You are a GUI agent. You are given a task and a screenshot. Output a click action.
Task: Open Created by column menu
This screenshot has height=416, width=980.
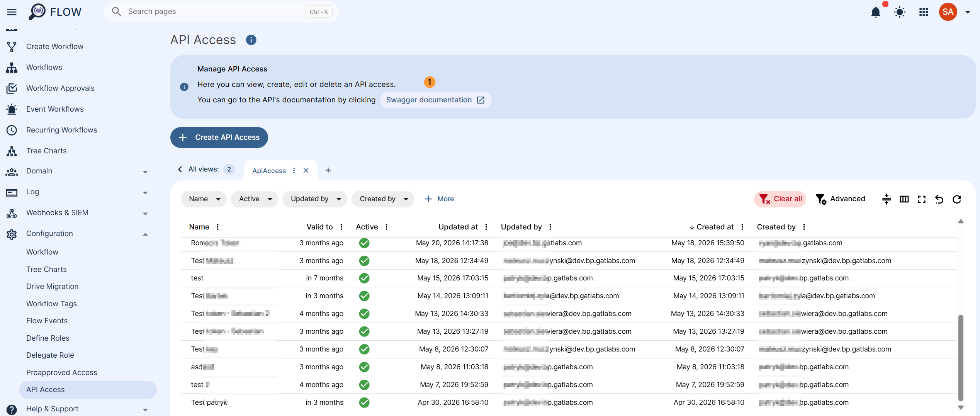tap(804, 227)
